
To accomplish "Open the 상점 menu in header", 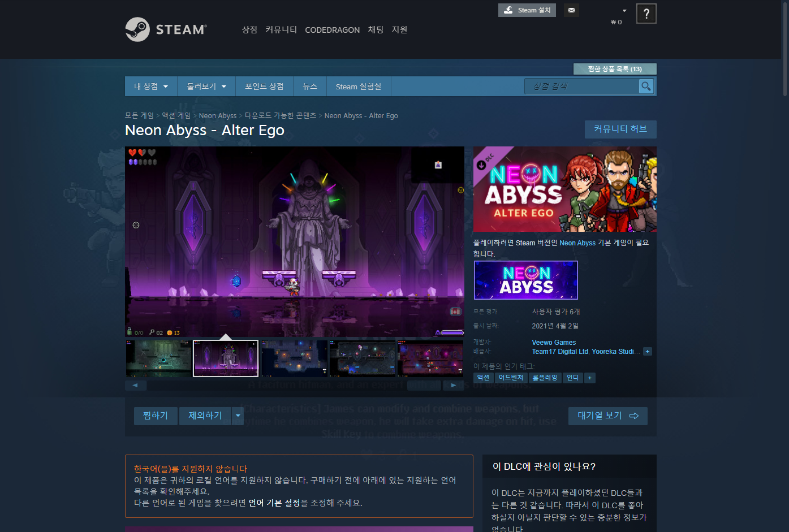I will click(249, 29).
